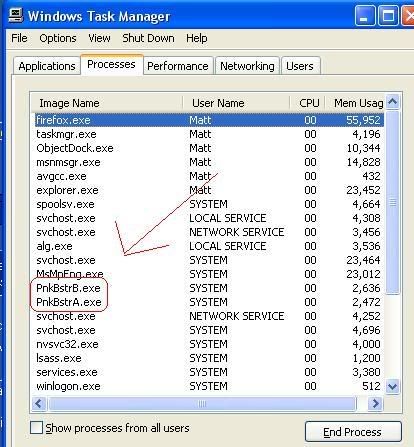414x447 pixels.
Task: Select the firefox.exe process row
Action: (209, 120)
